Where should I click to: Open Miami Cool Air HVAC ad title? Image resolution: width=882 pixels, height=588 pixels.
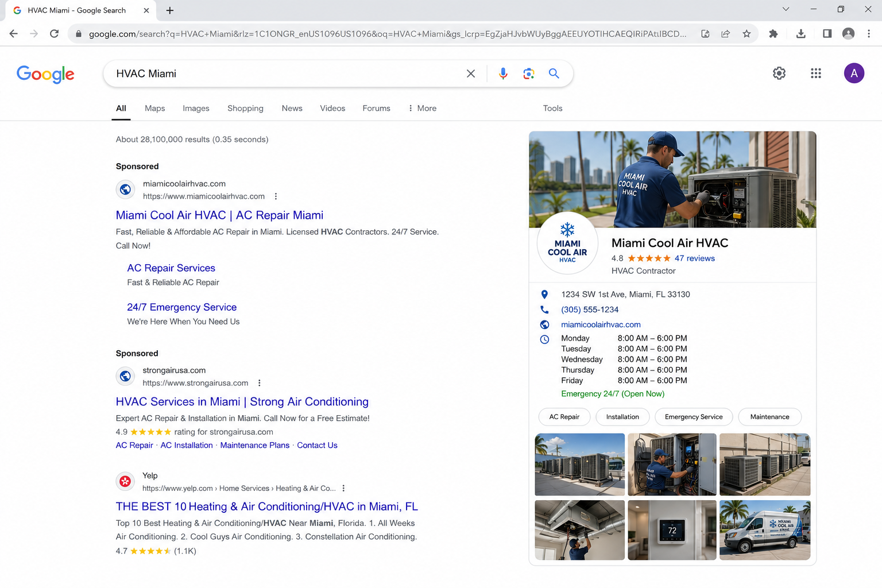219,215
